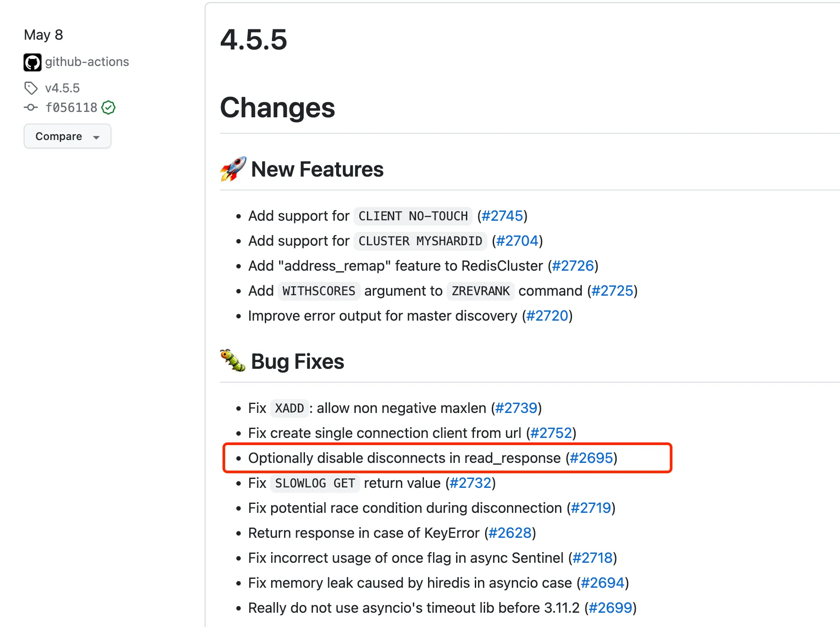Click the rocket emoji next to New Features

click(x=233, y=169)
